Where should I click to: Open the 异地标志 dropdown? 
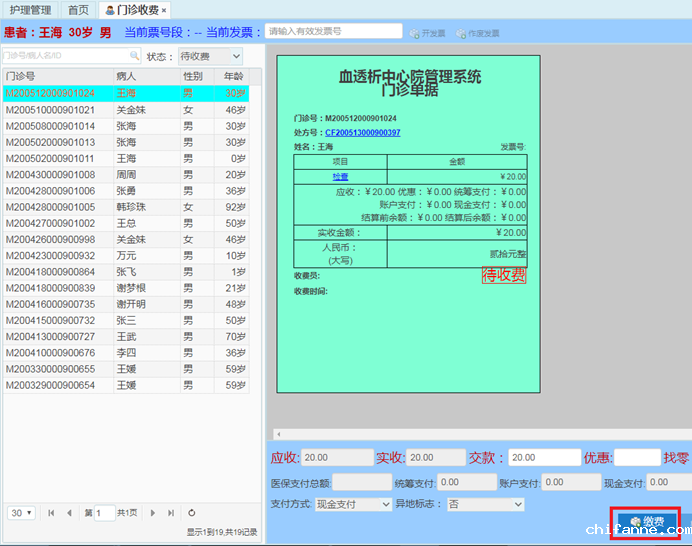[x=485, y=504]
